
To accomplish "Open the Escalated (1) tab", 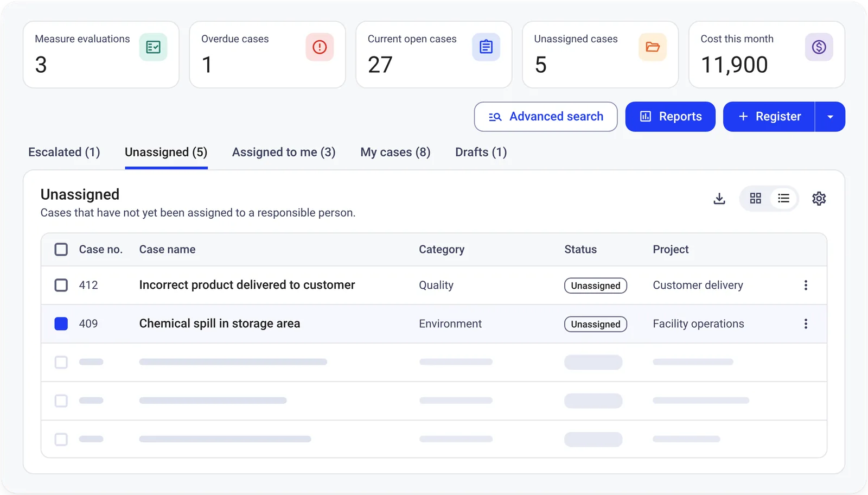I will pos(64,152).
